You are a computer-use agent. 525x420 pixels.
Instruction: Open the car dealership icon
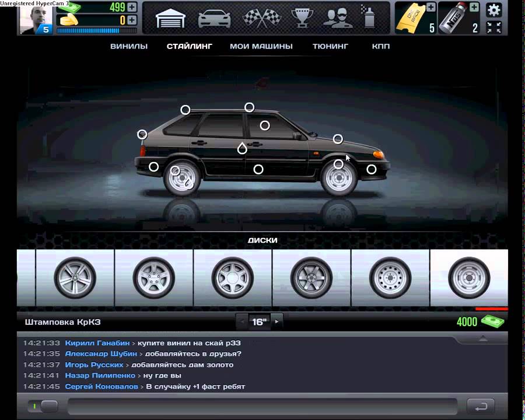pyautogui.click(x=214, y=19)
